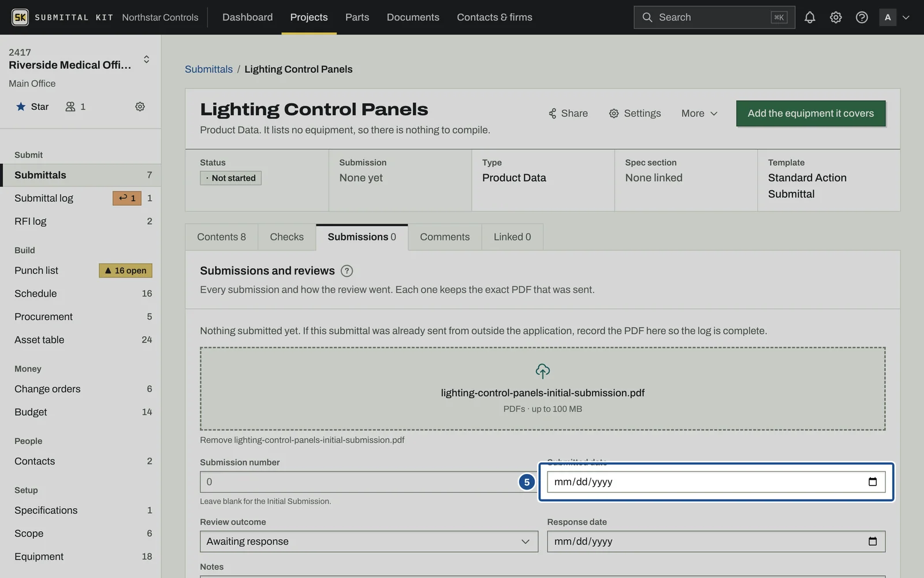Screen dimensions: 924x578
Task: Open Schedule in sidebar
Action: (81, 294)
